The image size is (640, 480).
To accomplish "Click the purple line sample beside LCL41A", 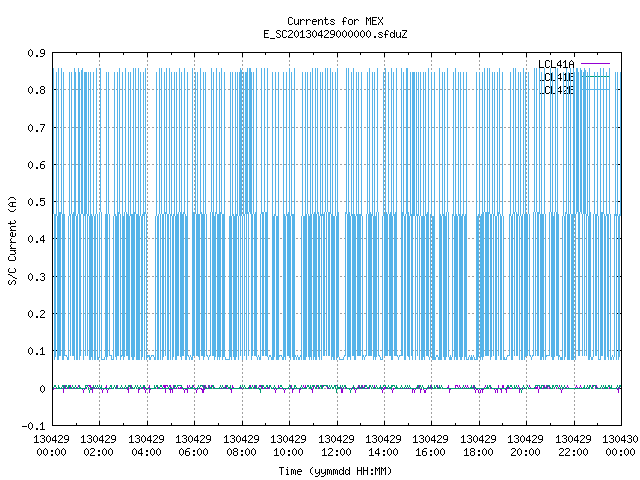I will tap(595, 64).
